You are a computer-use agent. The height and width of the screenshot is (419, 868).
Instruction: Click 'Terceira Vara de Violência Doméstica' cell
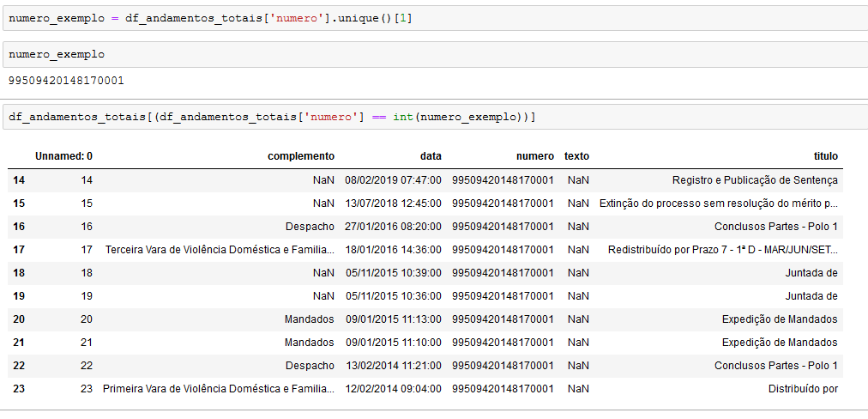pyautogui.click(x=220, y=249)
